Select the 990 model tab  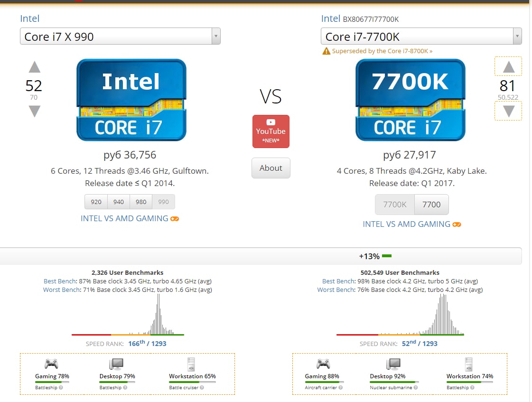[164, 202]
